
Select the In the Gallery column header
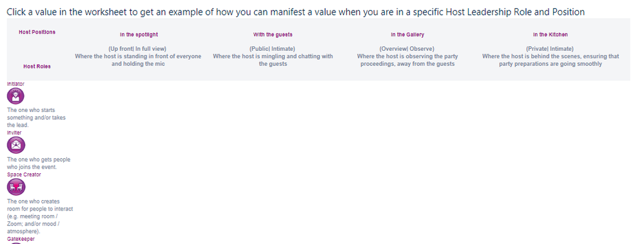(x=407, y=35)
